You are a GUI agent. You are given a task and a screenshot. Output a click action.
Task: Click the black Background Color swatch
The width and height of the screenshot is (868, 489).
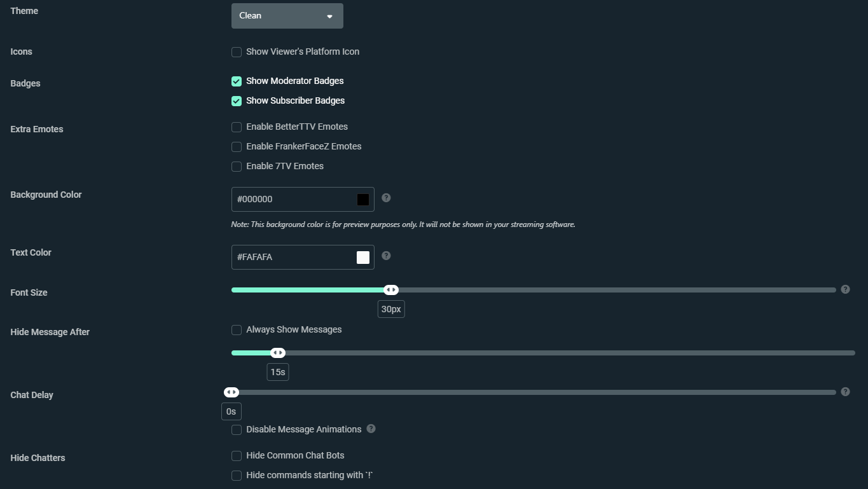[363, 199]
